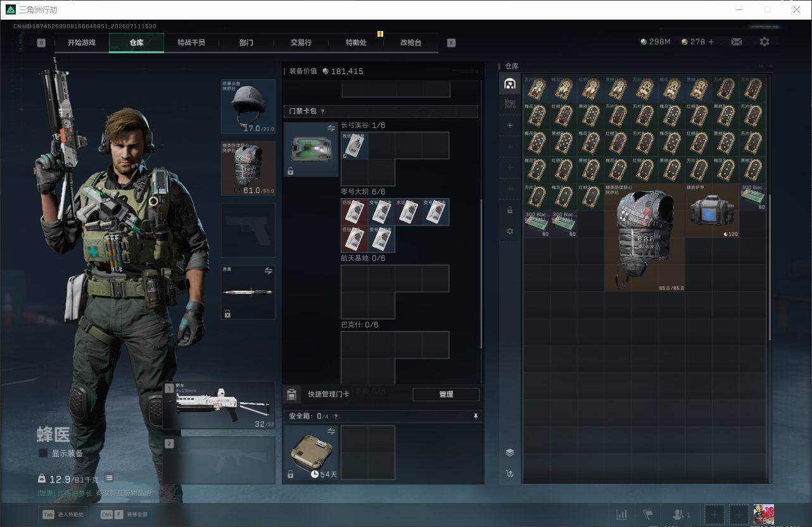The height and width of the screenshot is (527, 812).
Task: Open the 门禁卡包 help question mark
Action: point(322,111)
